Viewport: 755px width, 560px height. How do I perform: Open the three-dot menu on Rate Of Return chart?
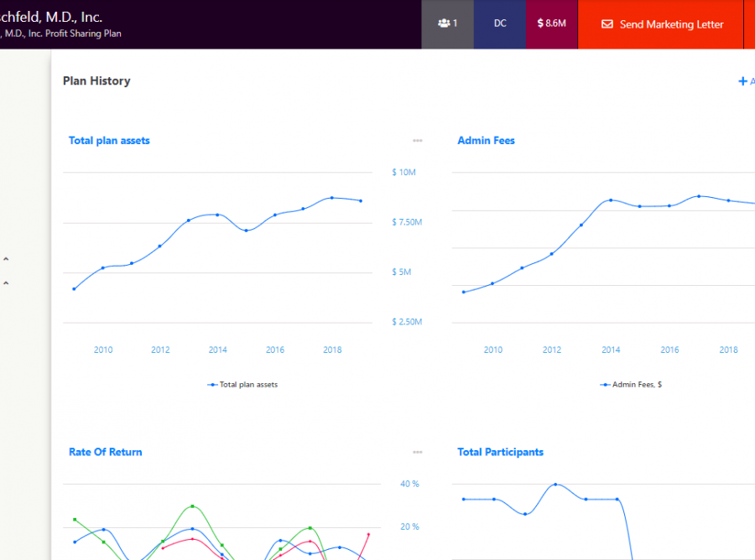(x=417, y=453)
